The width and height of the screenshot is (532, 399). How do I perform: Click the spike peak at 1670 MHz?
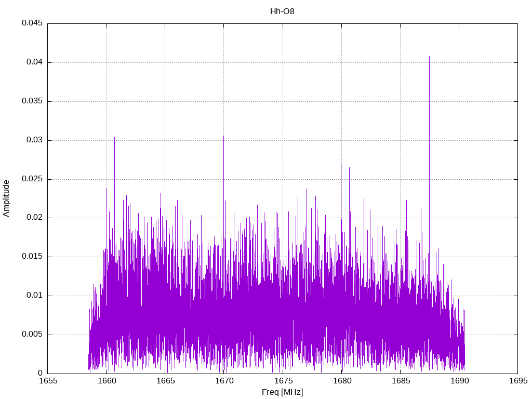[223, 137]
